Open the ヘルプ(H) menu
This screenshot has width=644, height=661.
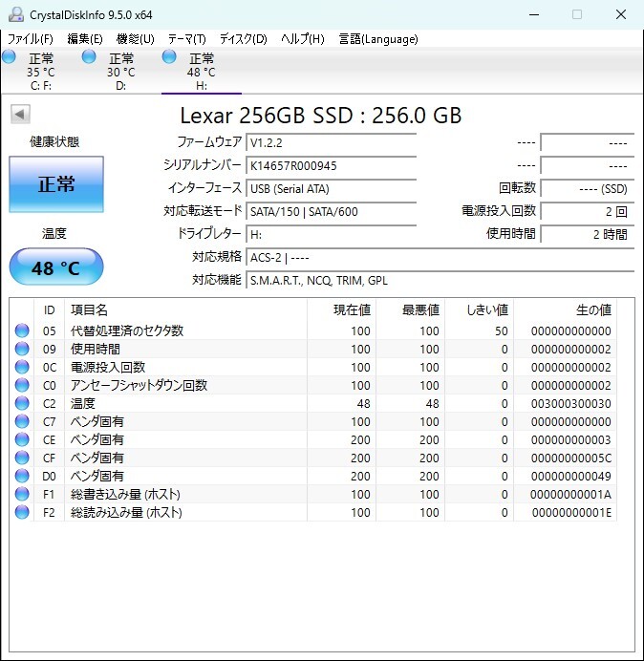(x=302, y=39)
